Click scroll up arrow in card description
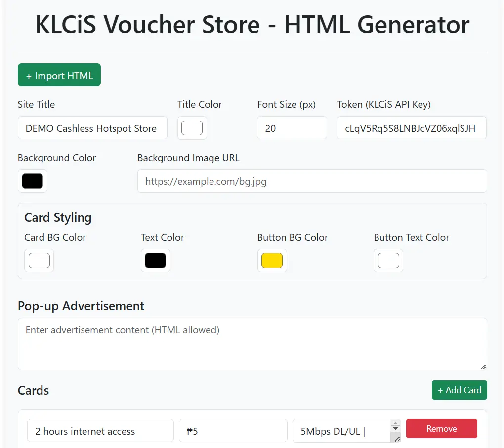The width and height of the screenshot is (504, 448). (396, 423)
